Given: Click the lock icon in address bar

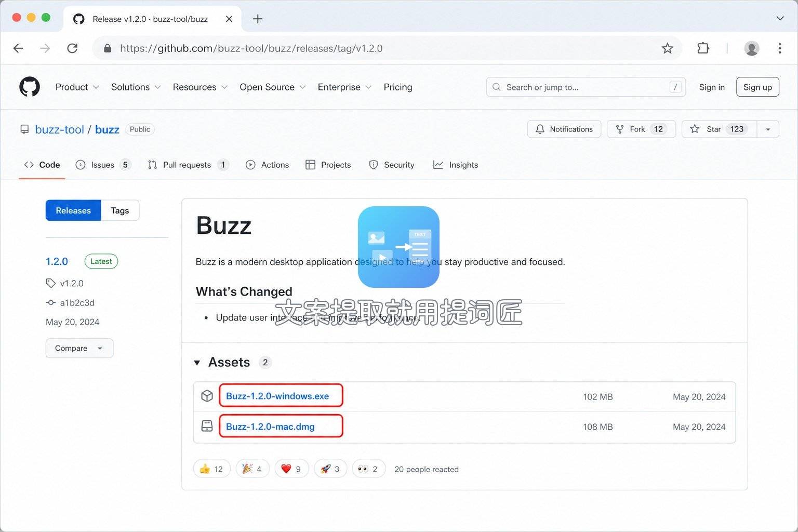Looking at the screenshot, I should click(108, 48).
